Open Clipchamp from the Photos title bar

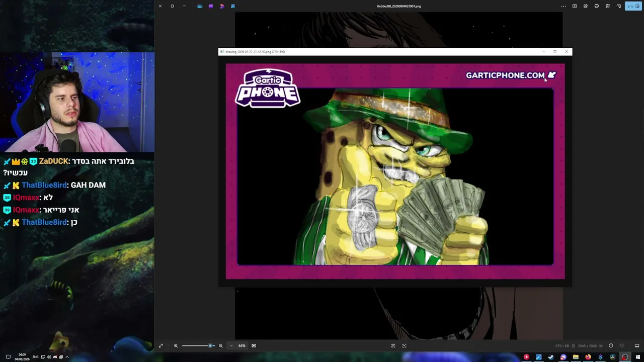[x=211, y=6]
